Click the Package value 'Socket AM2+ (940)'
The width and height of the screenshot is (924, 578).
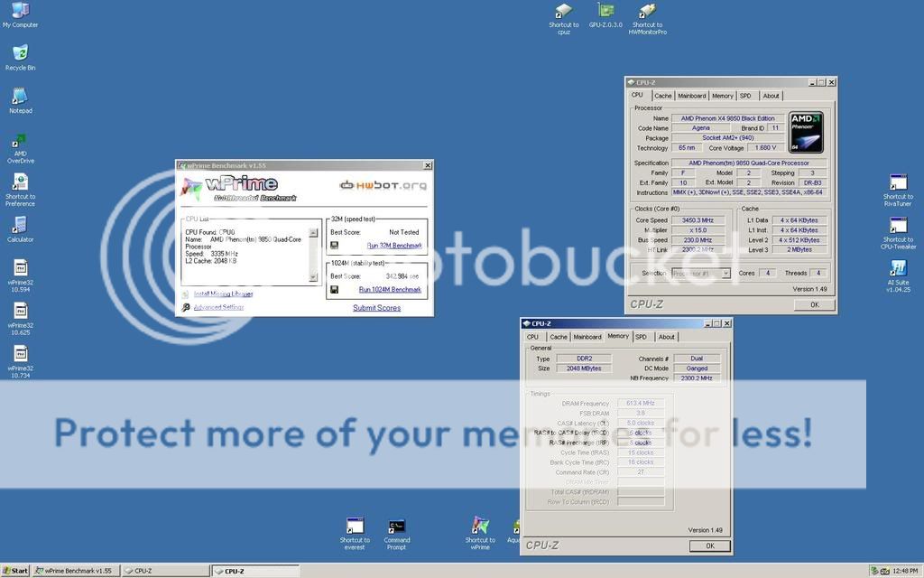pos(728,138)
